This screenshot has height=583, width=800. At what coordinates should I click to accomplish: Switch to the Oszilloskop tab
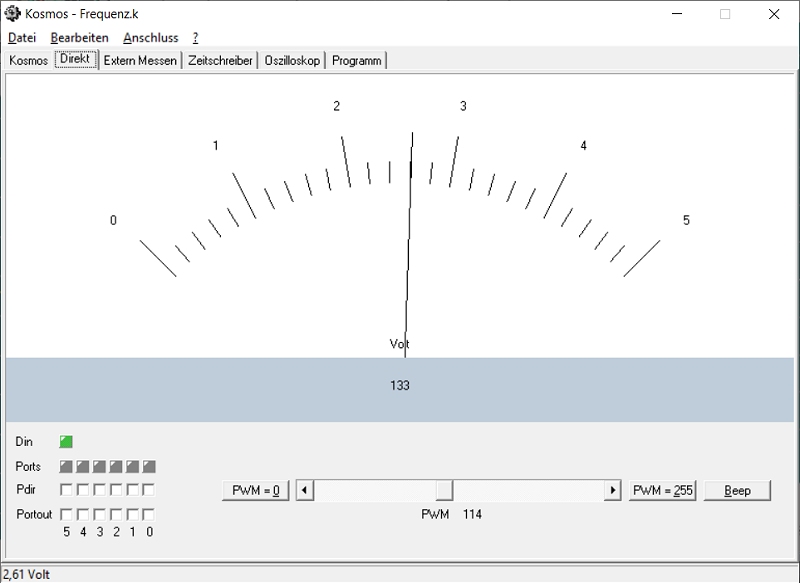click(x=292, y=60)
